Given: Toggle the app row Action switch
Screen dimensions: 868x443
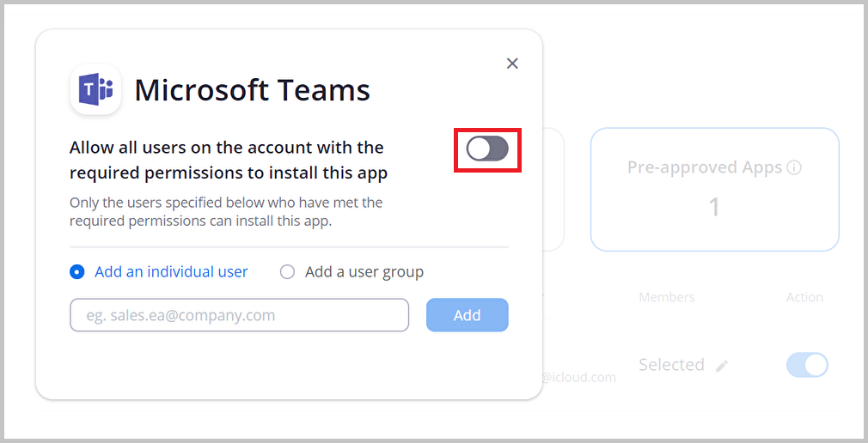Looking at the screenshot, I should (x=807, y=365).
